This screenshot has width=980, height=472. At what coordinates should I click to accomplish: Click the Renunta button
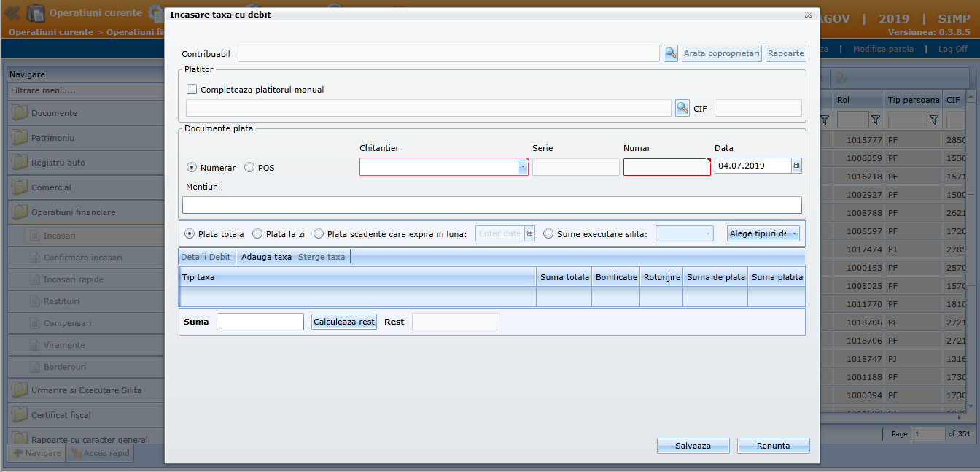773,446
